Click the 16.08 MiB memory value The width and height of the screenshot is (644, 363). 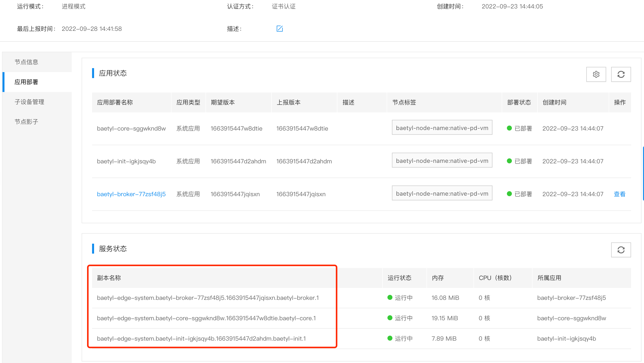pyautogui.click(x=445, y=298)
